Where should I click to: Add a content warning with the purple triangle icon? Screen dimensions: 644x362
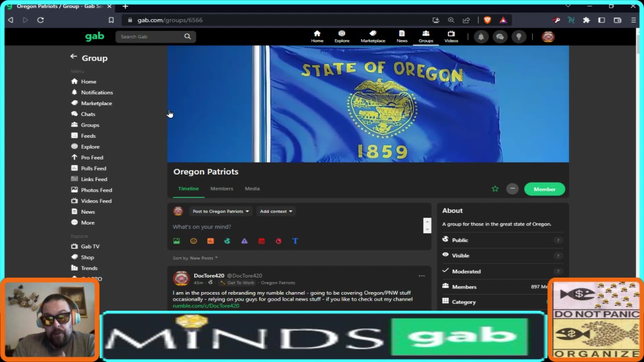pos(244,241)
